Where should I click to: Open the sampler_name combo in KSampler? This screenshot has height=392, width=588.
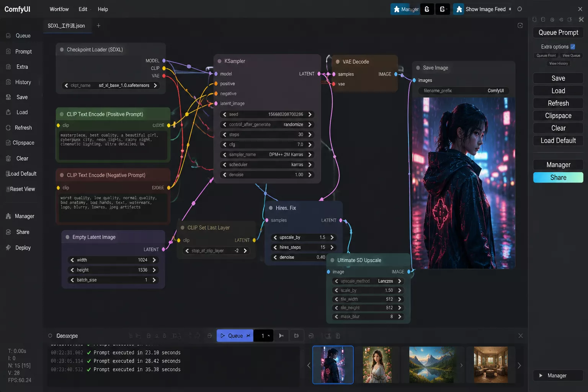[x=267, y=155]
